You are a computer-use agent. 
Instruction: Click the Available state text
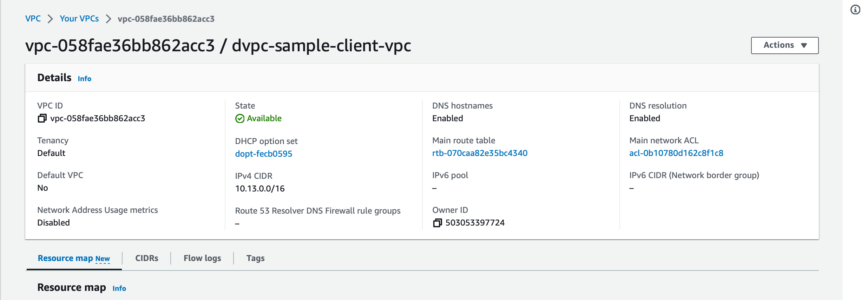[264, 118]
